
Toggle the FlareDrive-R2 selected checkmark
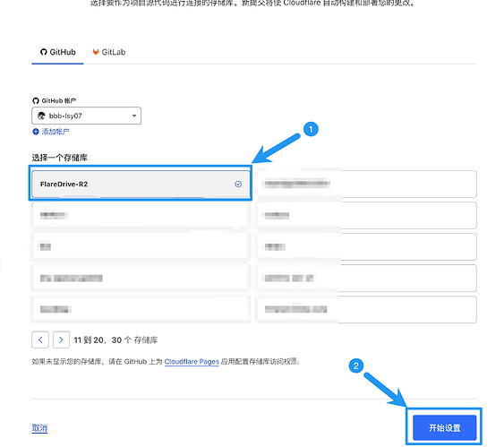click(238, 184)
